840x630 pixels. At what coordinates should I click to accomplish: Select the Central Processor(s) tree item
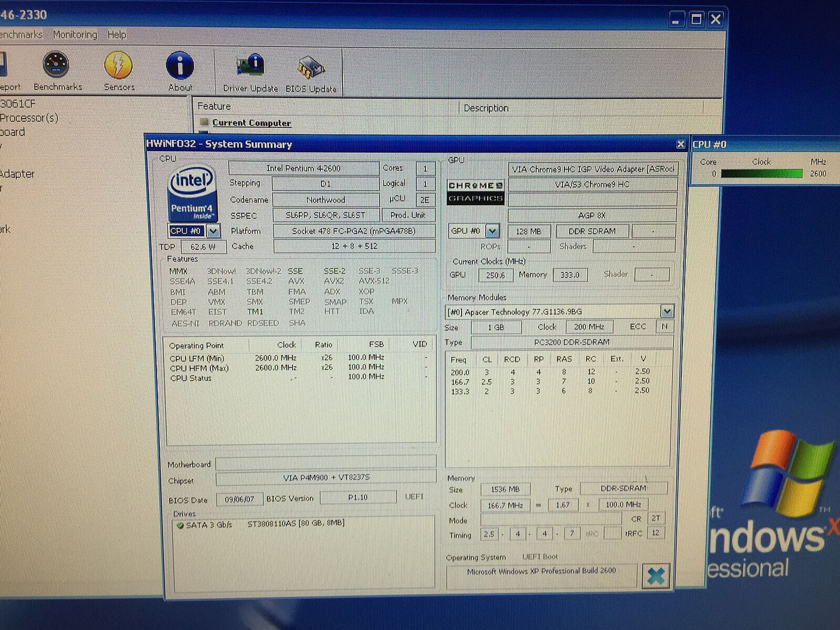[29, 118]
